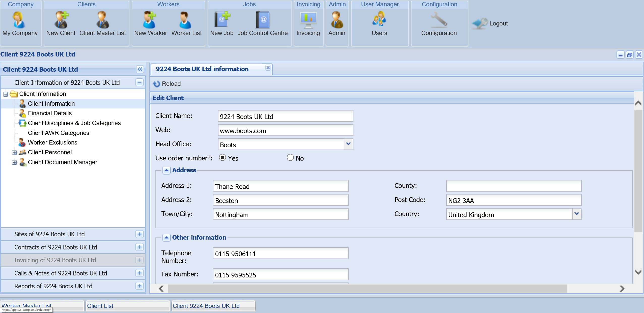Click the Reload arrow icon
The width and height of the screenshot is (644, 313).
tap(156, 84)
